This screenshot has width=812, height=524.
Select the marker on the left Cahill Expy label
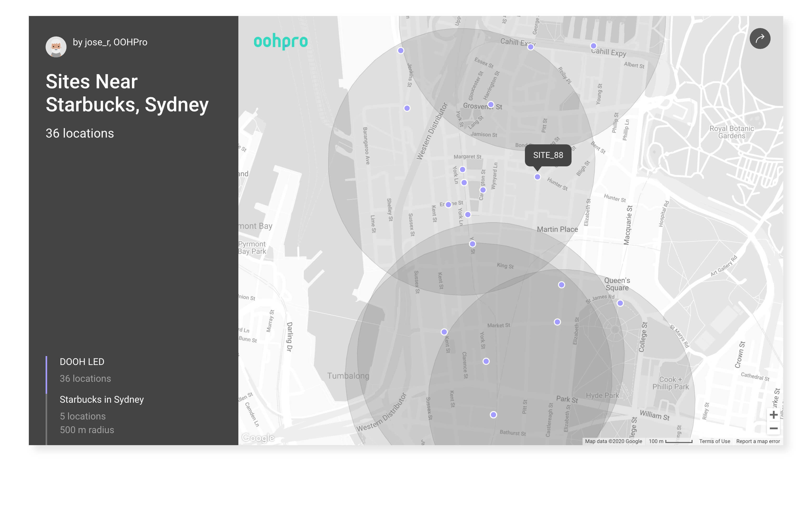pyautogui.click(x=530, y=47)
